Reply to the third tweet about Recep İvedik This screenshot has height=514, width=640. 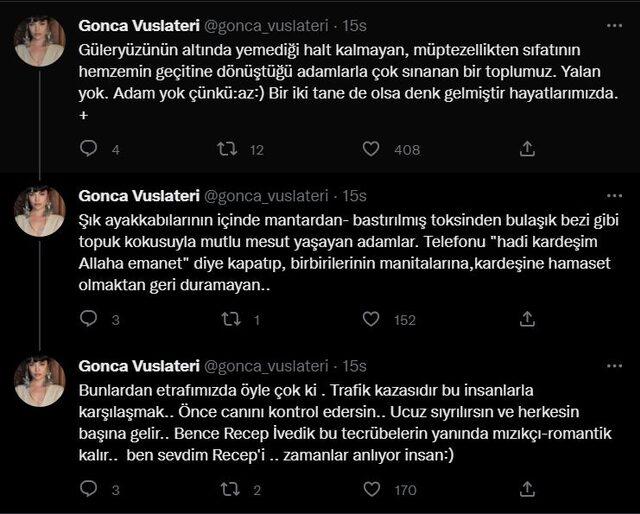pos(88,490)
